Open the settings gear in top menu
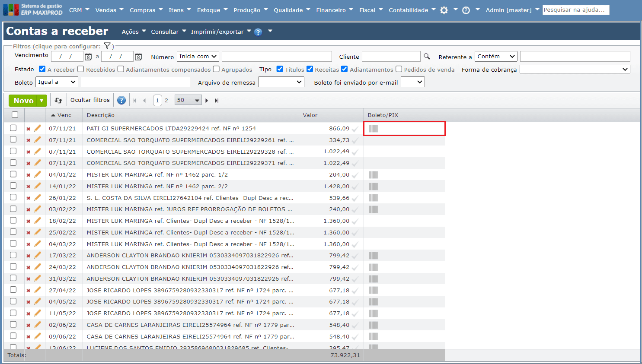This screenshot has width=642, height=364. [x=444, y=10]
